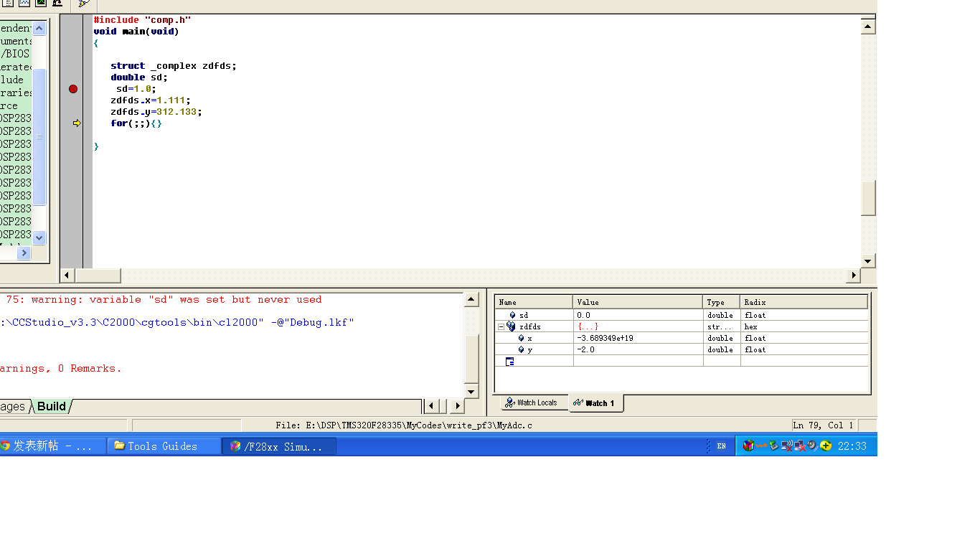Click the green plus tray icon
The height and width of the screenshot is (551, 980).
pos(826,446)
